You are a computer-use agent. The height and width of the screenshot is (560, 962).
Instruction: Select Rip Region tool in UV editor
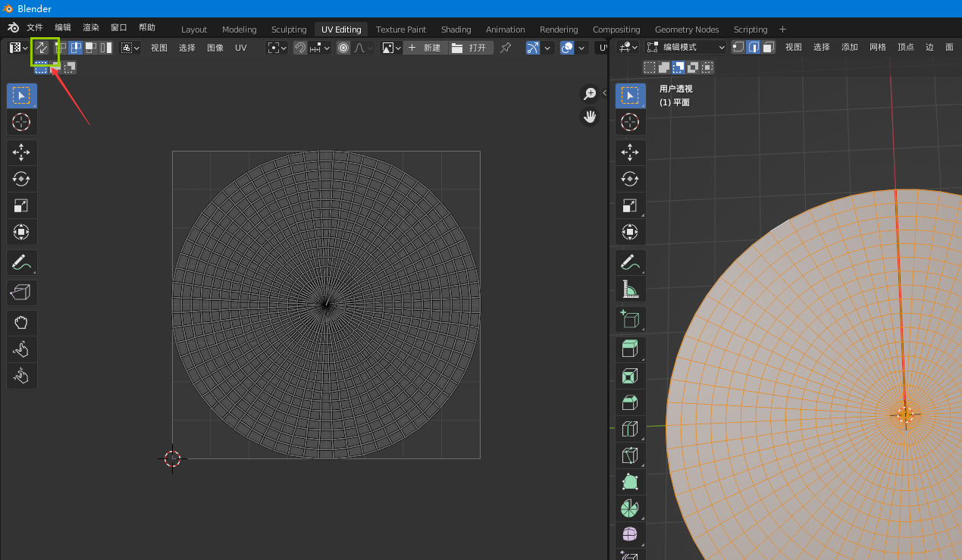(x=21, y=293)
